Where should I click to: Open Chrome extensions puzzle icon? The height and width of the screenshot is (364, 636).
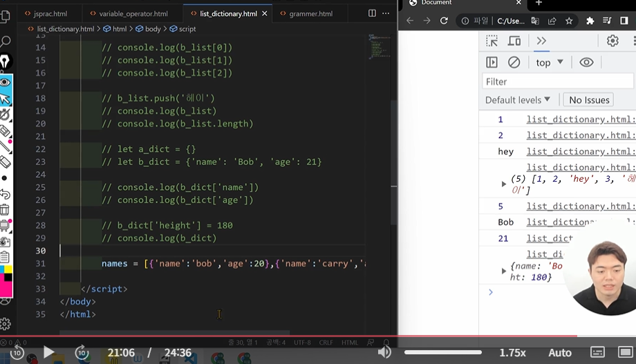coord(590,21)
